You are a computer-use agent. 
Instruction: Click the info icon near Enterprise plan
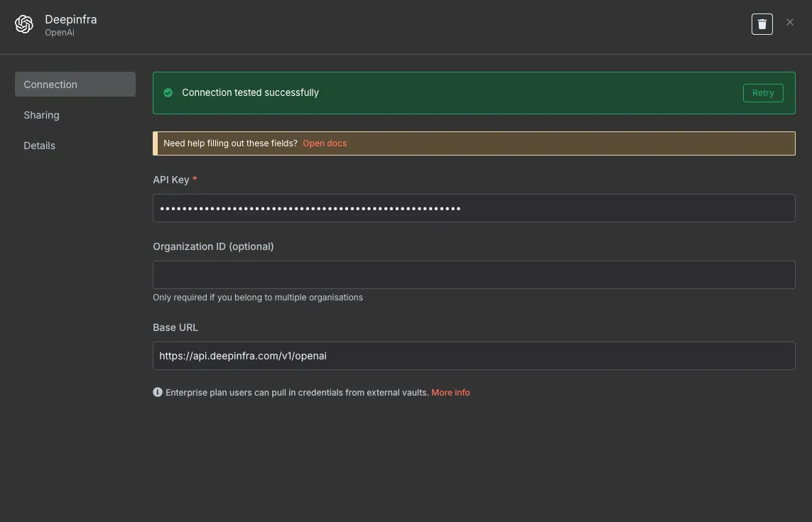tap(158, 392)
